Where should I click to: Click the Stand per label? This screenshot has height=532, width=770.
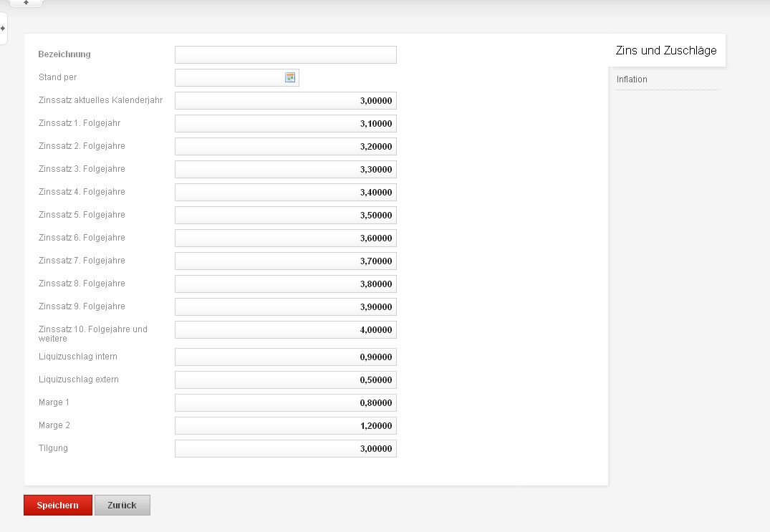pos(57,77)
